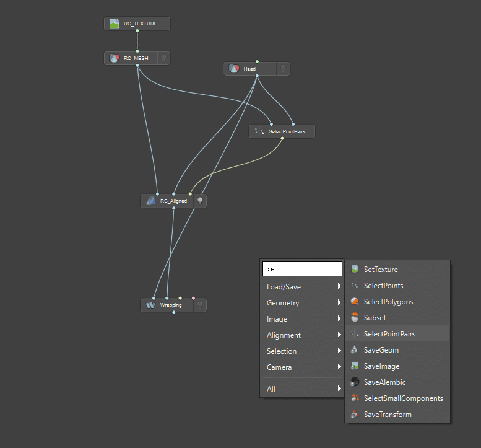Choose SaveGeom from search results

tap(397, 349)
